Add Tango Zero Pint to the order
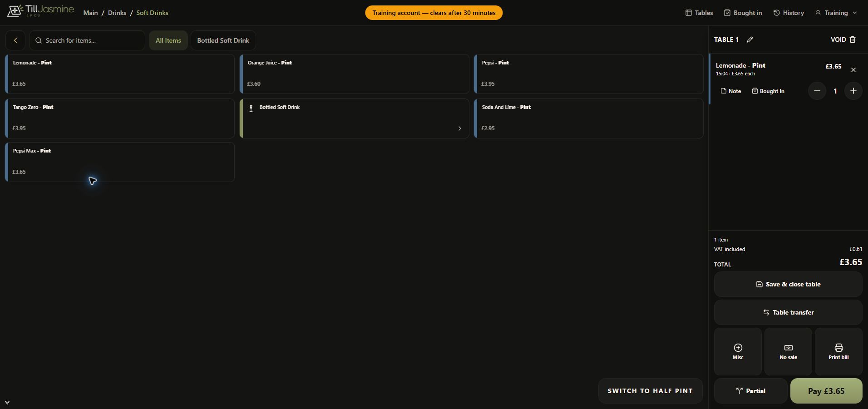868x409 pixels. (120, 118)
